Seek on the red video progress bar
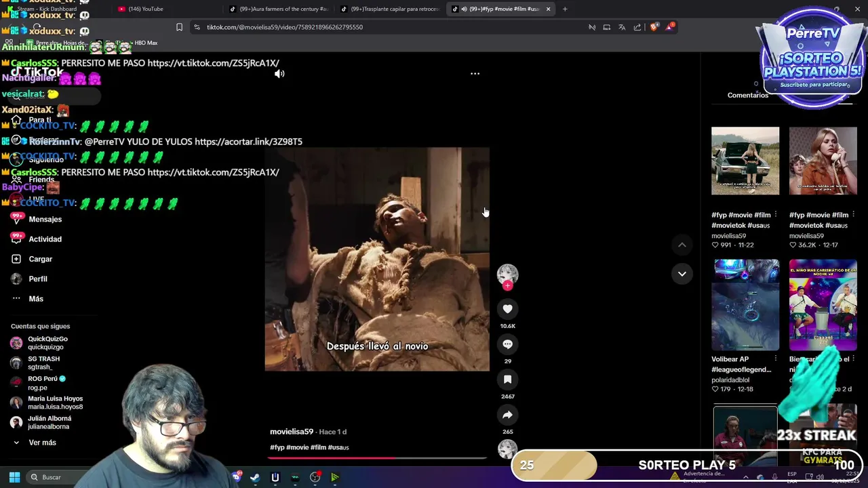This screenshot has height=488, width=868. pyautogui.click(x=377, y=458)
